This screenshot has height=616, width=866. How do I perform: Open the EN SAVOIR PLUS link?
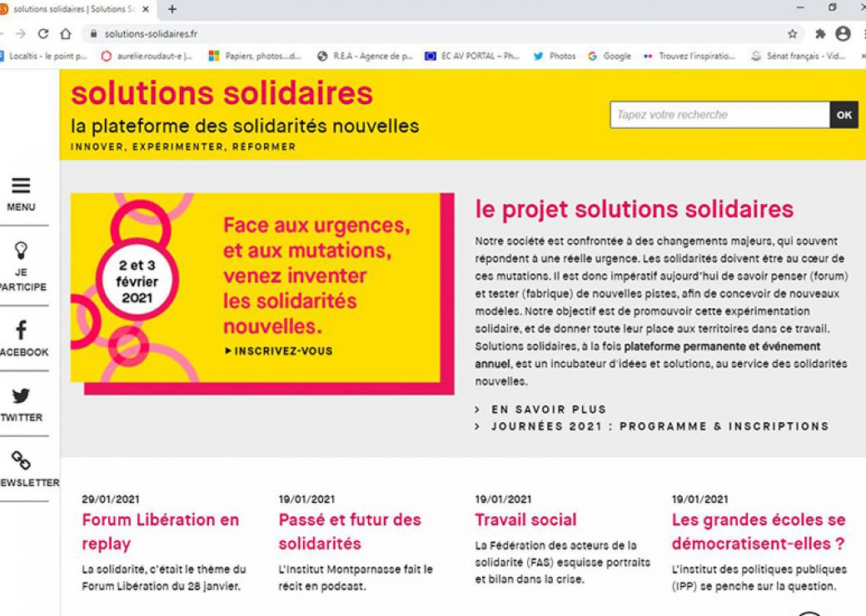click(x=549, y=410)
